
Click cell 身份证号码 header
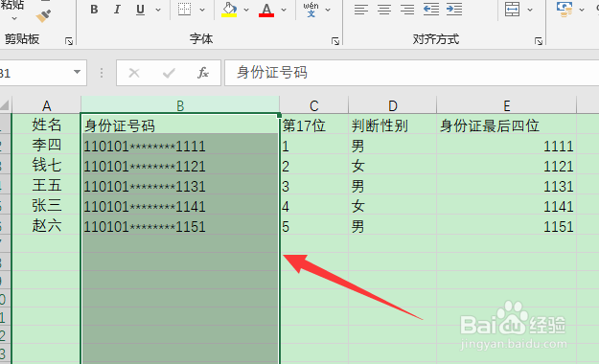coord(180,125)
